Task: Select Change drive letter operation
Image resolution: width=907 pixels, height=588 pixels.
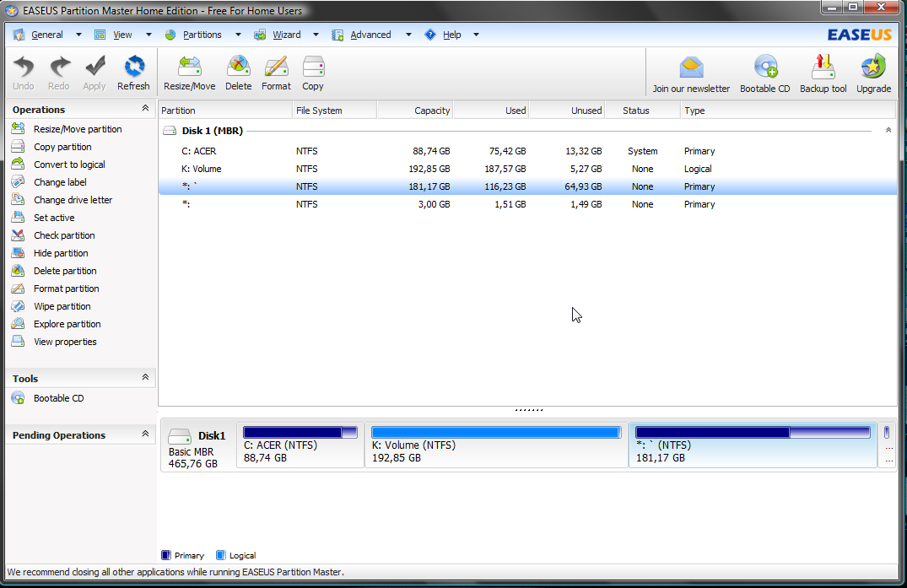Action: [73, 200]
